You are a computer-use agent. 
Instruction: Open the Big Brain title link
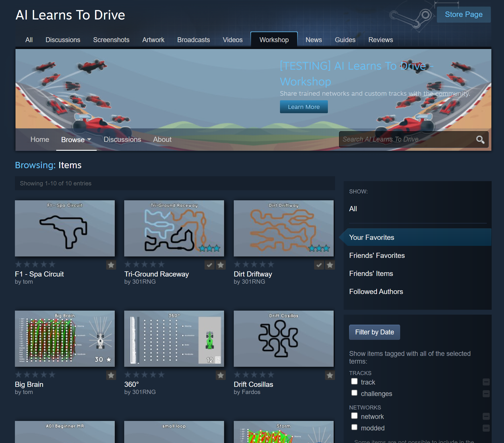[29, 385]
